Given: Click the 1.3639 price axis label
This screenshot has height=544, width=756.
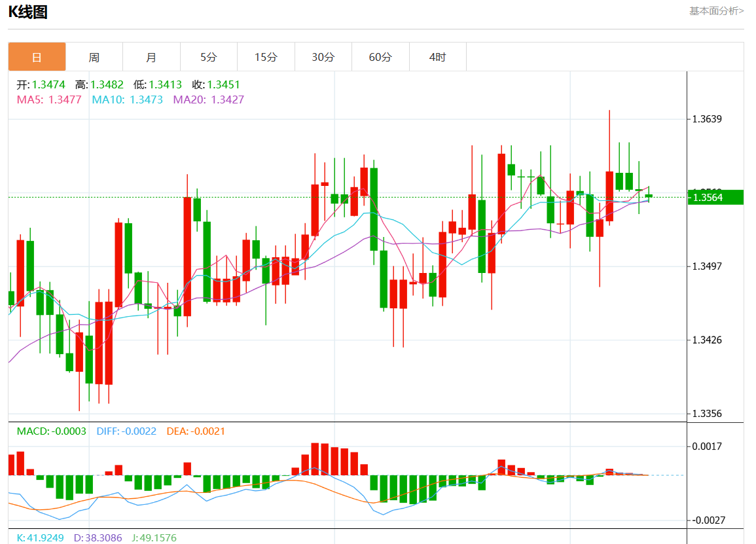Looking at the screenshot, I should pyautogui.click(x=707, y=119).
